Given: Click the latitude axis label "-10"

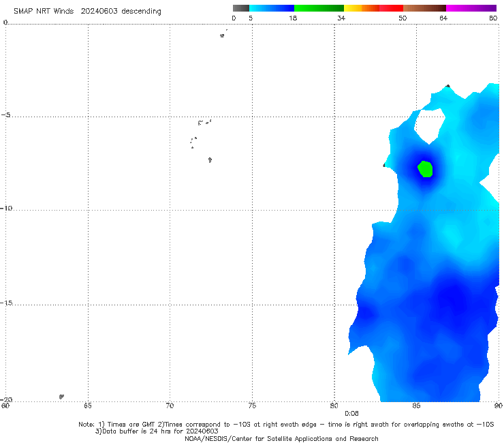Looking at the screenshot, I should pos(6,208).
